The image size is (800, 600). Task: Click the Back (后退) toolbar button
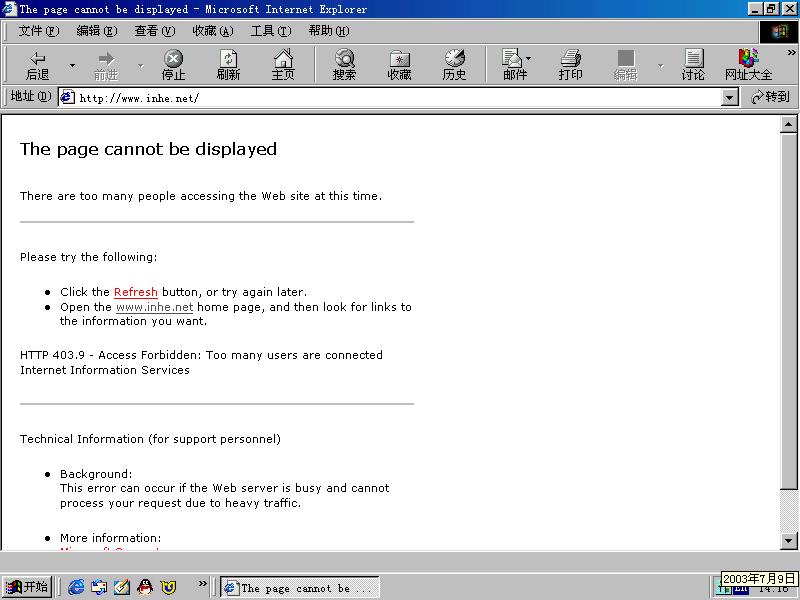pyautogui.click(x=37, y=66)
